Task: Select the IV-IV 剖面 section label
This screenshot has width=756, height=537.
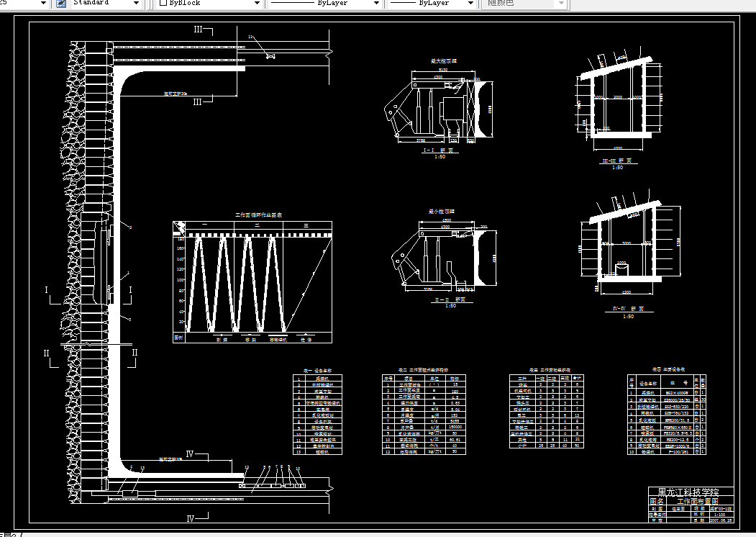Action: point(628,309)
